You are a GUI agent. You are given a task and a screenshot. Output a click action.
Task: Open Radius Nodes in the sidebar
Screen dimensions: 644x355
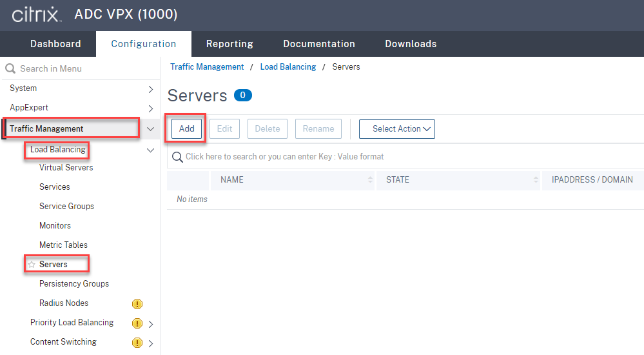coord(64,303)
